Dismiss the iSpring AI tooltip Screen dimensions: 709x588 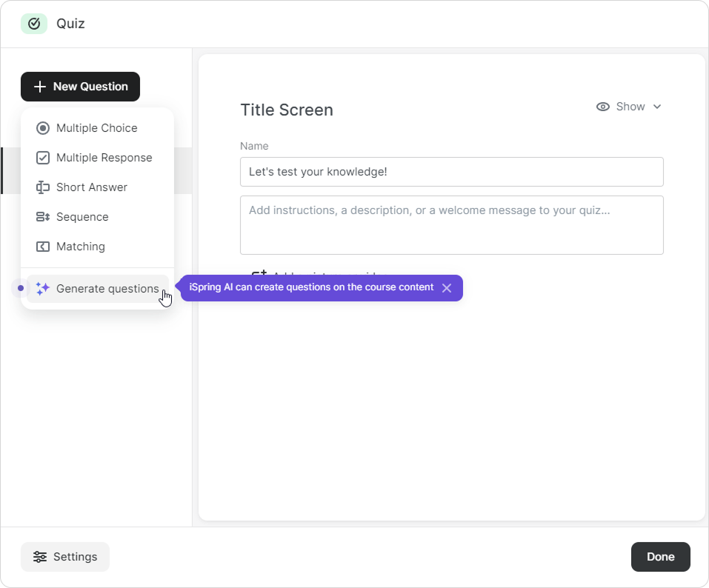(x=447, y=288)
